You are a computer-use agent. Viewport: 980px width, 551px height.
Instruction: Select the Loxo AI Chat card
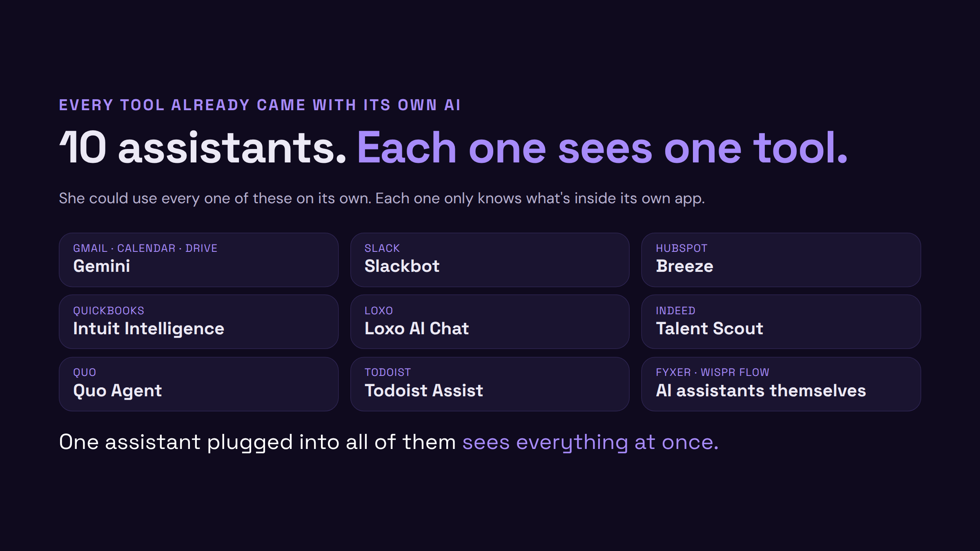tap(490, 322)
